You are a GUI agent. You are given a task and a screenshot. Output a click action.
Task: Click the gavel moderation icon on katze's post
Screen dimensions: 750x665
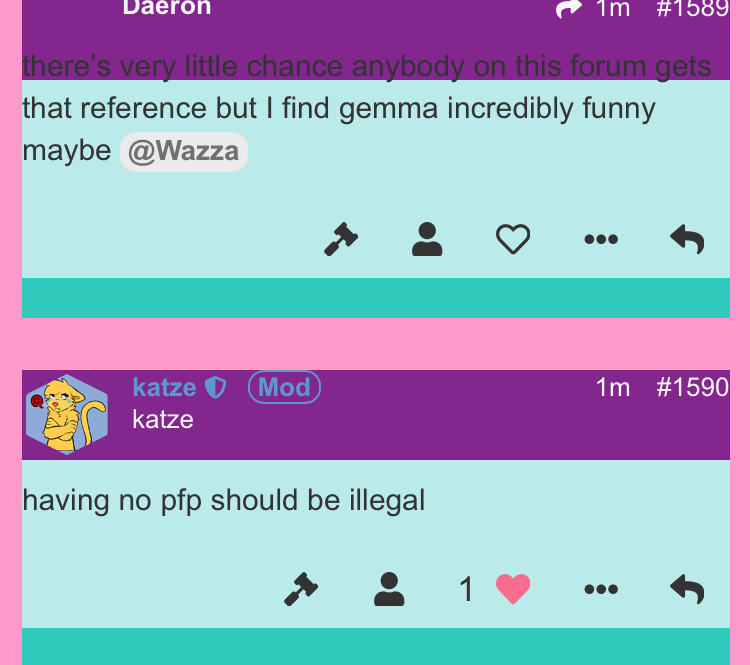coord(301,589)
